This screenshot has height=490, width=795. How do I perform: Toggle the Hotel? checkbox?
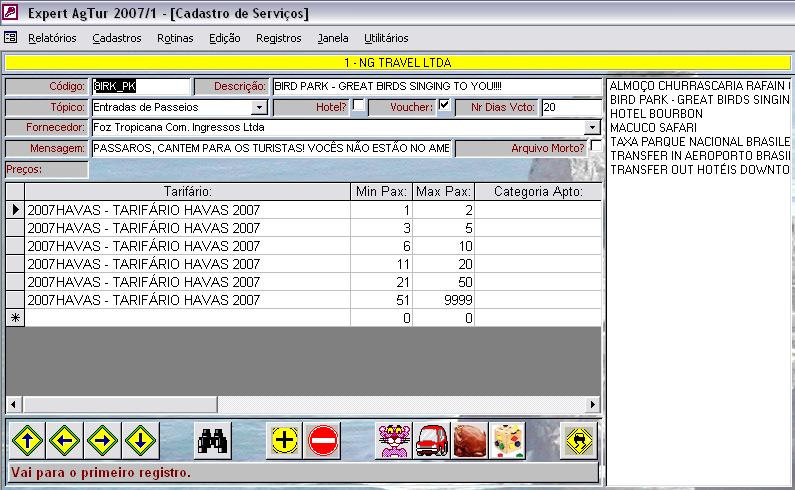(358, 106)
